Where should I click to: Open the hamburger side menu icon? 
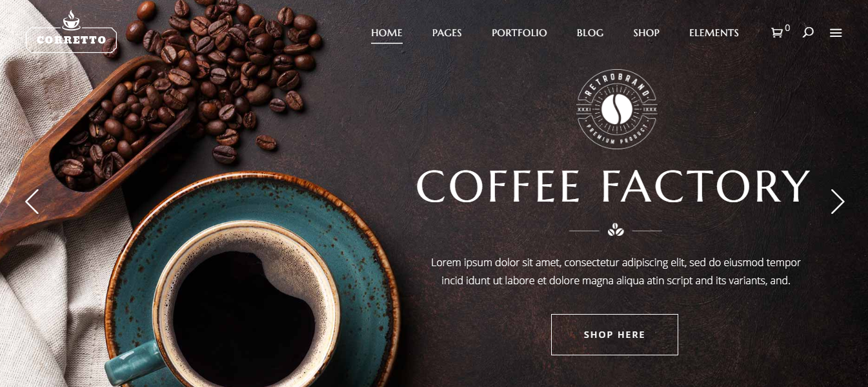click(x=836, y=33)
